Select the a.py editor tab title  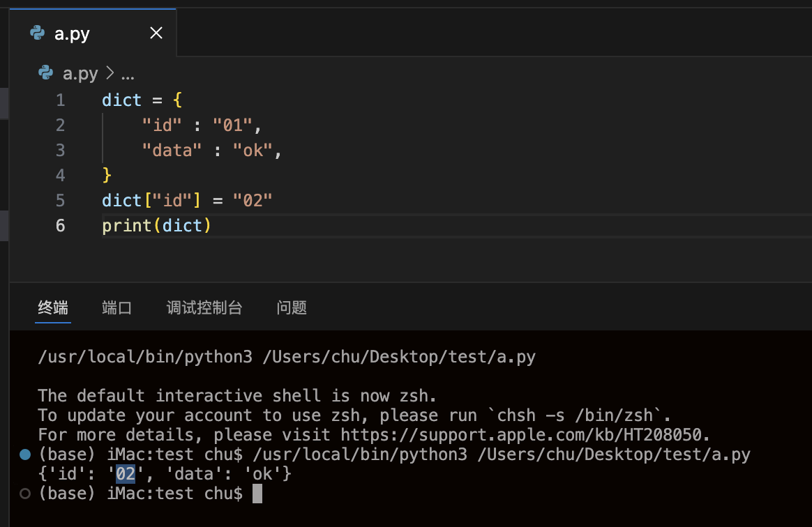point(72,33)
